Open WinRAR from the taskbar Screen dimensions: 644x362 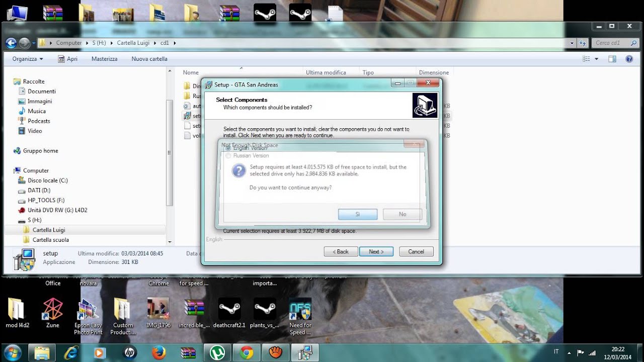click(x=188, y=353)
